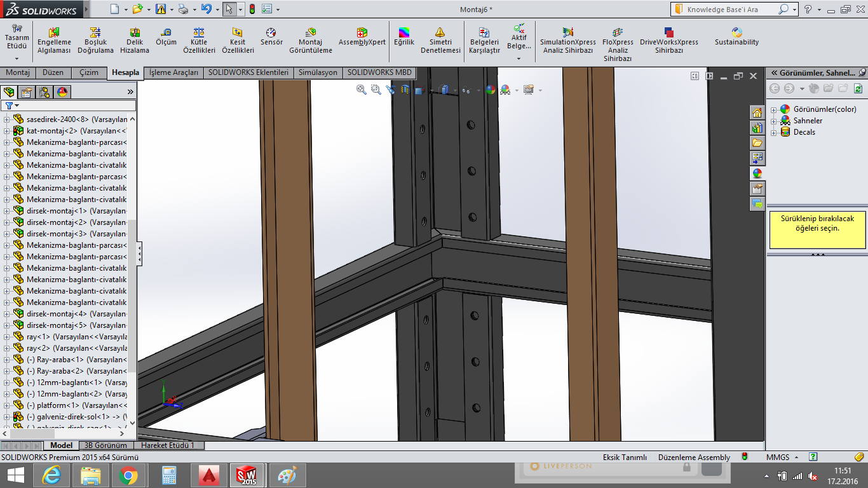
Task: Expand the ray<1> tree node
Action: click(x=6, y=336)
